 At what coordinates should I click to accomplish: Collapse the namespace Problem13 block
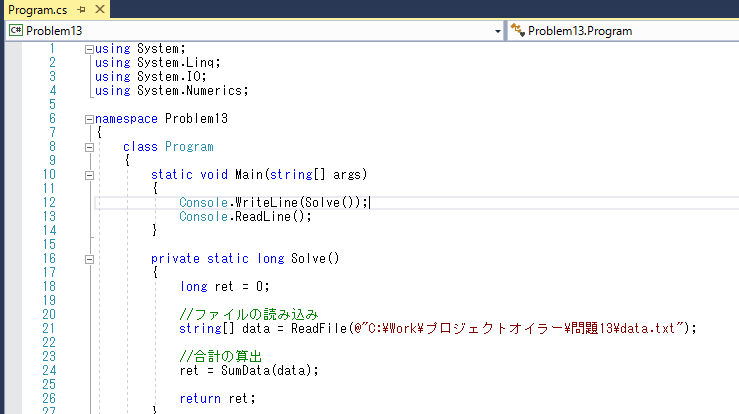[x=89, y=119]
